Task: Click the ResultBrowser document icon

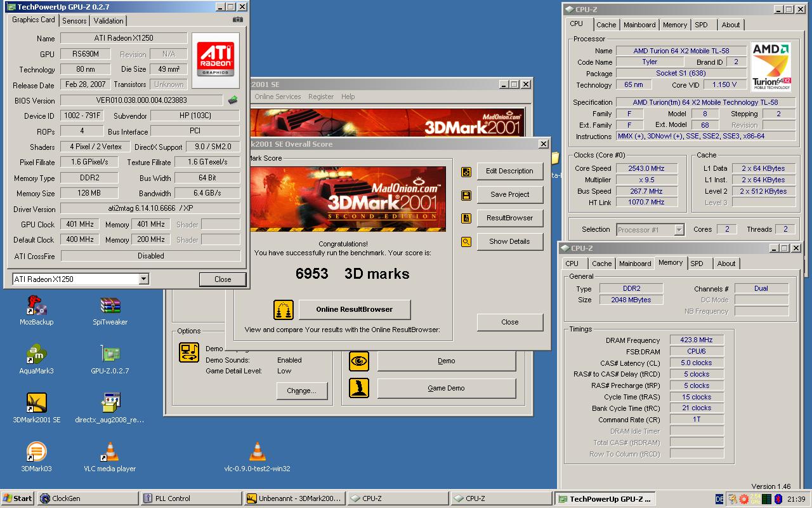Action: (466, 218)
